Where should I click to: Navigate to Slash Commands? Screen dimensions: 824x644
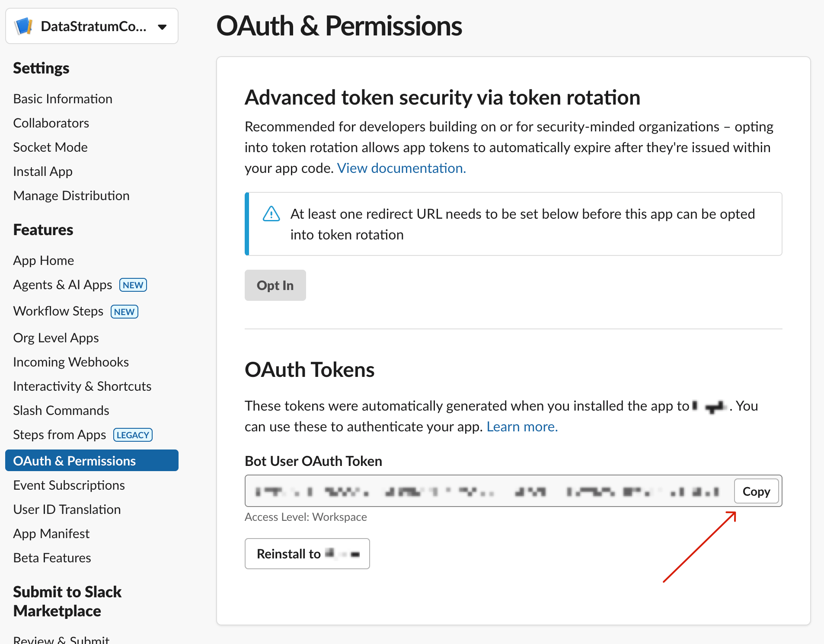[61, 411]
